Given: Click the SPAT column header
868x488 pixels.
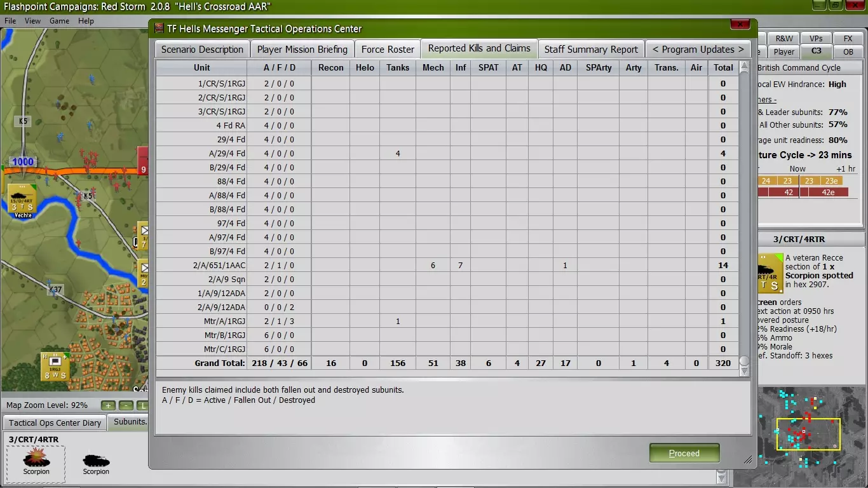Looking at the screenshot, I should [488, 67].
